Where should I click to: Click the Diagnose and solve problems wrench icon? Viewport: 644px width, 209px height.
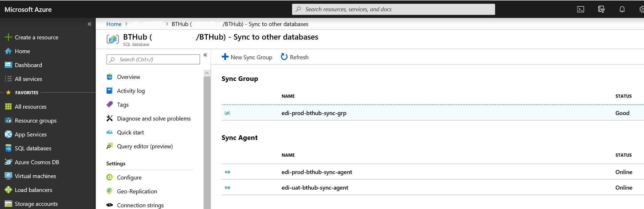pos(110,118)
